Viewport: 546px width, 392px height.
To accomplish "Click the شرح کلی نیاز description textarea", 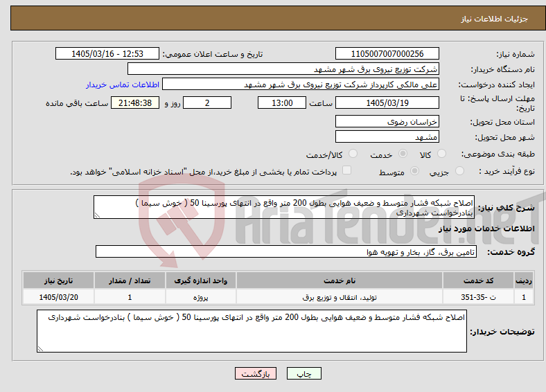I will [x=284, y=207].
